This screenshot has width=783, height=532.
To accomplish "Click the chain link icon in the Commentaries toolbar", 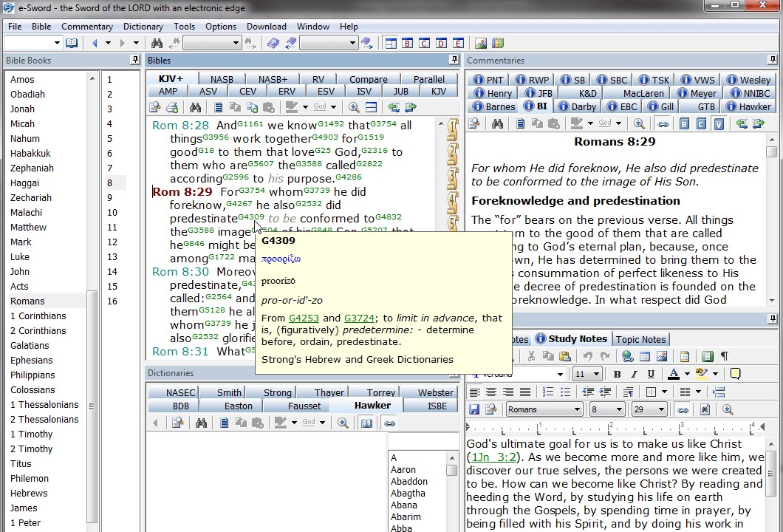I will pos(663,123).
